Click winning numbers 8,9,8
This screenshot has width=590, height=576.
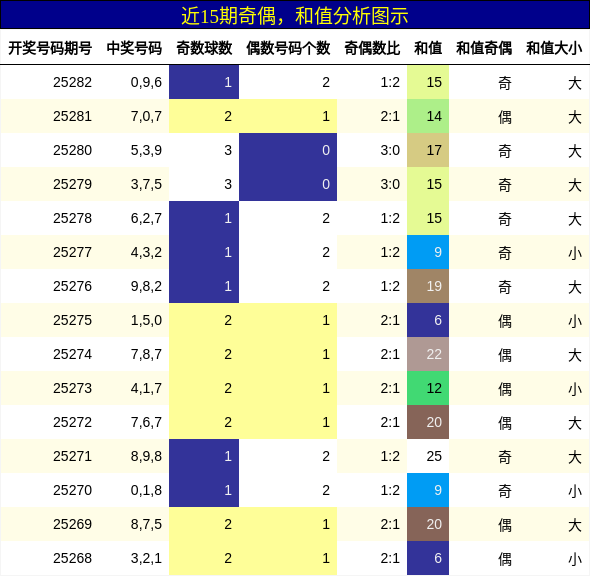click(x=146, y=456)
